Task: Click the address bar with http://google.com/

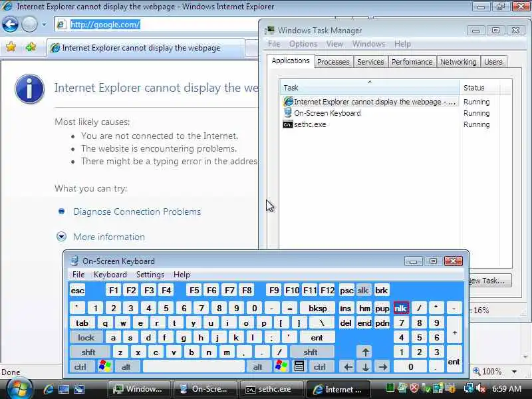Action: [x=156, y=25]
